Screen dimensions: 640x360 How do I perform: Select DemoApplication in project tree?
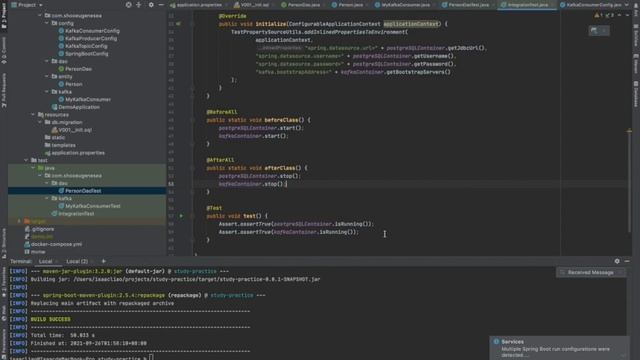point(76,107)
